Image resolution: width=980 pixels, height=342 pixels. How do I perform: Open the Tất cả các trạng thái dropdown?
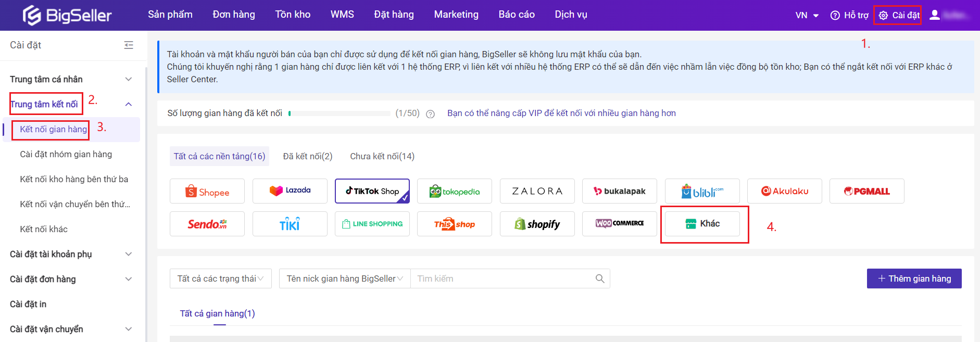pos(221,278)
